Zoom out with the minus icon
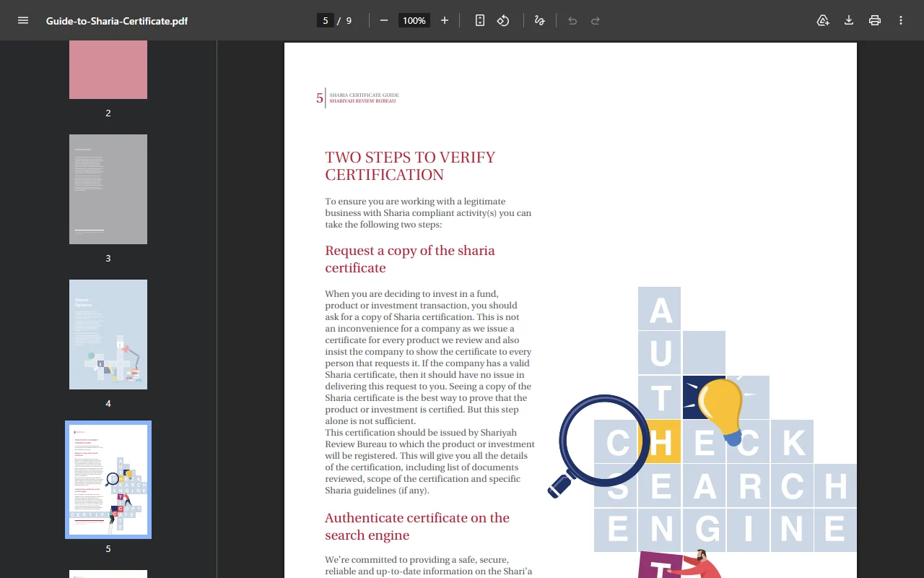 pos(384,20)
